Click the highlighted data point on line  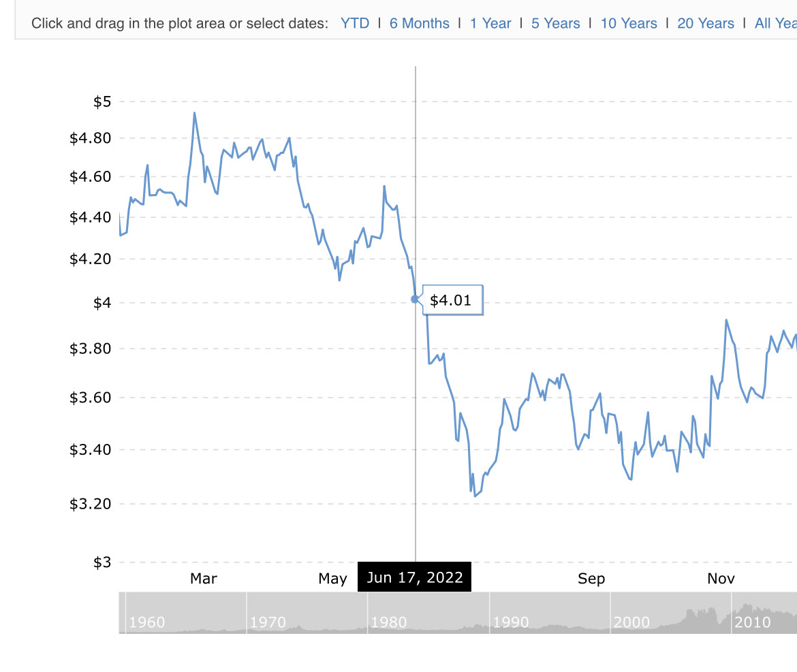coord(415,300)
